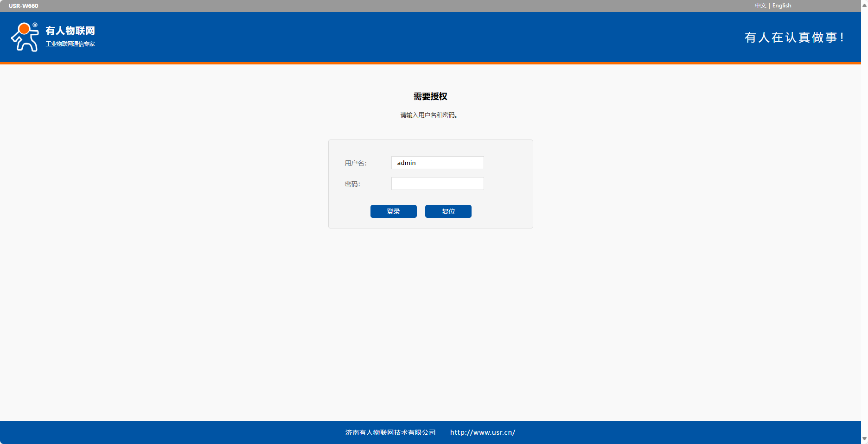Screen dimensions: 868x444
Task: Open the http://www.usr.cn/ footer link
Action: click(x=483, y=432)
